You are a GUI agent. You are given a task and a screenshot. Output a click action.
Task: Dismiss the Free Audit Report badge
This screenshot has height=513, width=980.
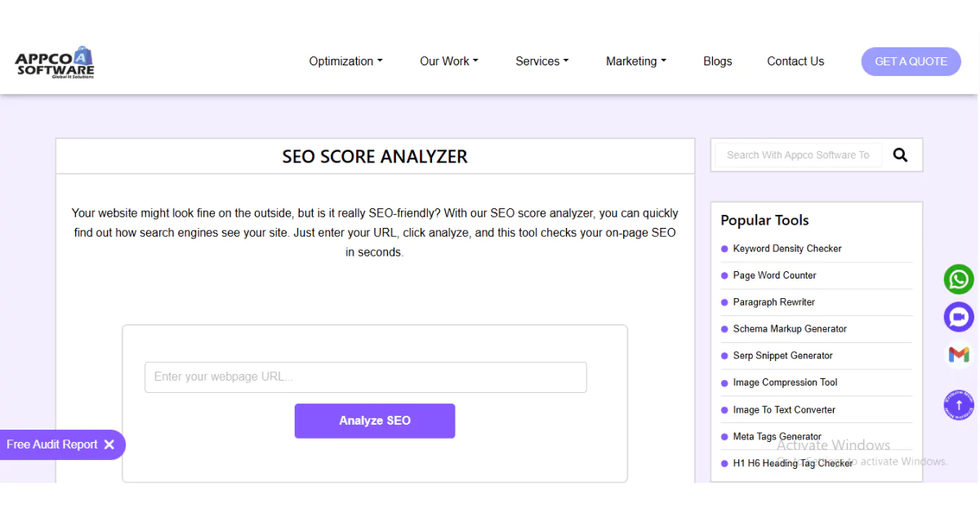coord(109,444)
